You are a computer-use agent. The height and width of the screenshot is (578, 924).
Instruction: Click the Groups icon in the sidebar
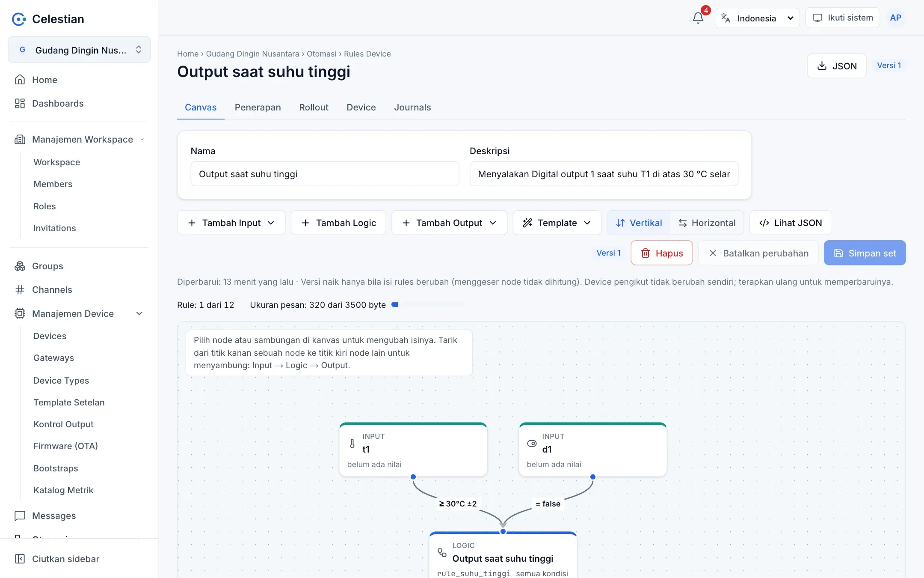20,266
